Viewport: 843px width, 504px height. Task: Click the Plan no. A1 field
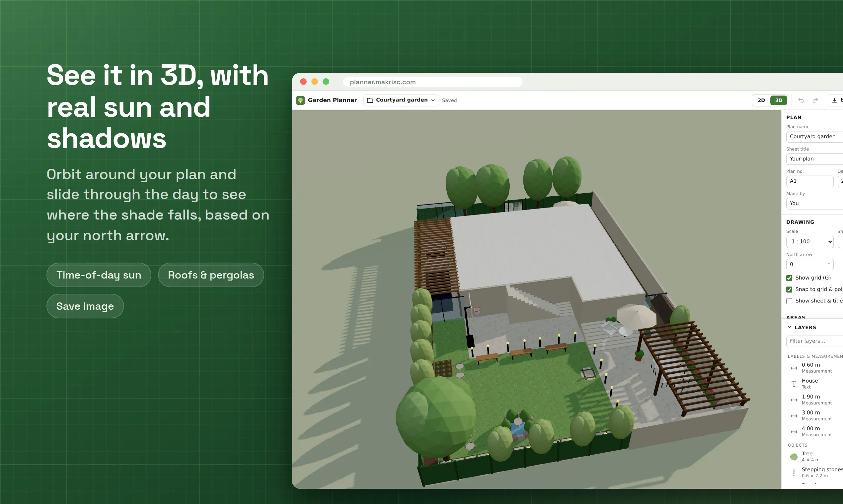(810, 181)
